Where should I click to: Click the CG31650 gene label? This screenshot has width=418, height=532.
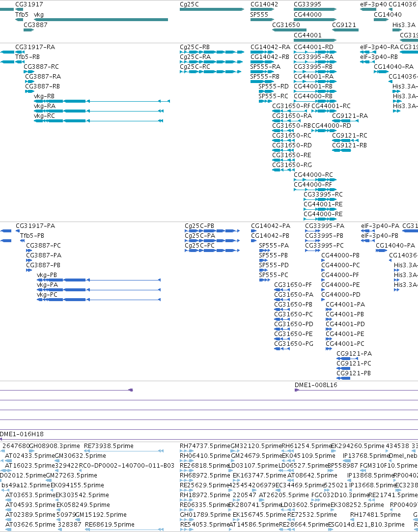[x=286, y=25]
